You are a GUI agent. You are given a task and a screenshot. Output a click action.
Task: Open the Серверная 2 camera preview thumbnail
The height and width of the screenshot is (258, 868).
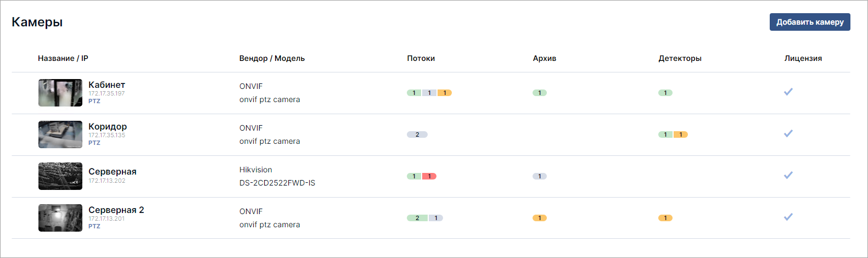(60, 218)
